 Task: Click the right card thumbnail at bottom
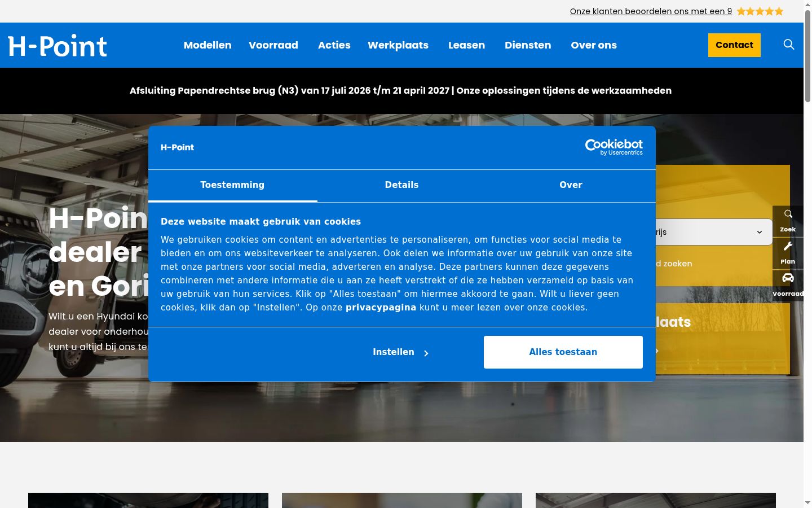click(x=656, y=500)
